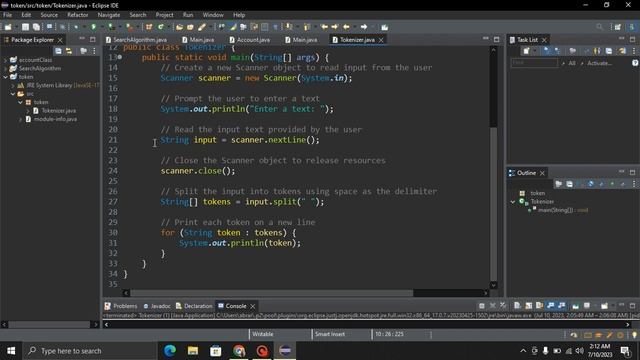Open the File menu
The width and height of the screenshot is (640, 360).
coord(7,15)
